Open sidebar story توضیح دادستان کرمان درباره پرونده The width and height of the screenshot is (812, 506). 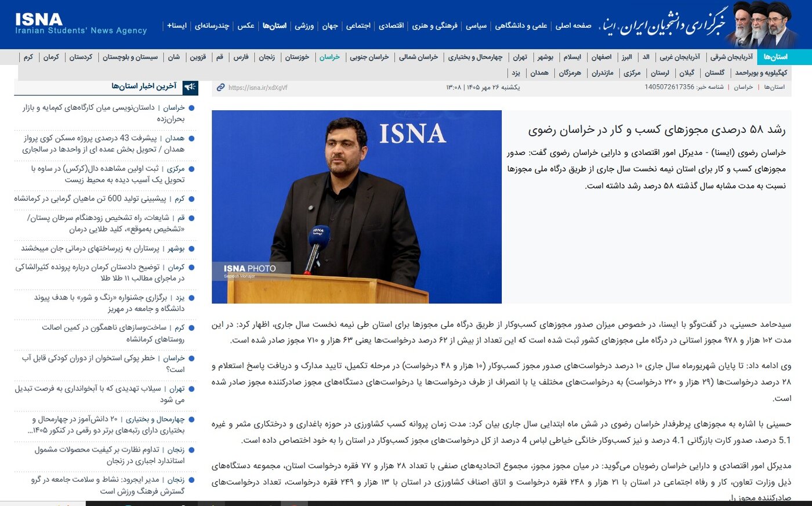(x=100, y=273)
